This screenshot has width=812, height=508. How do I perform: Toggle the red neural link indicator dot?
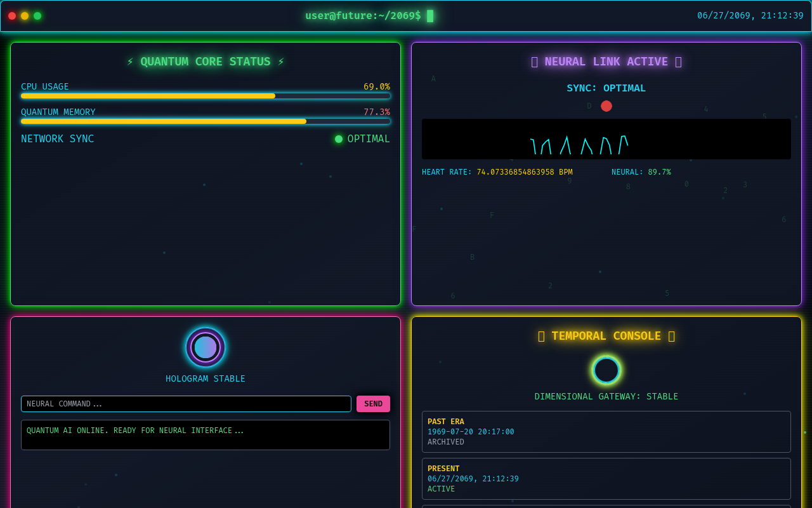(606, 106)
